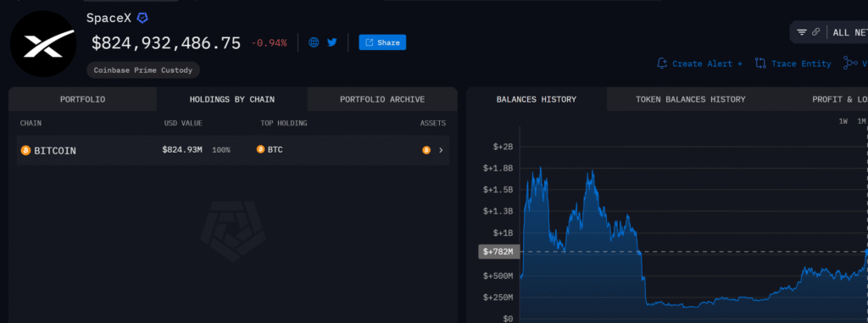Click the bell icon for Create Alert
The height and width of the screenshot is (323, 868).
[661, 64]
